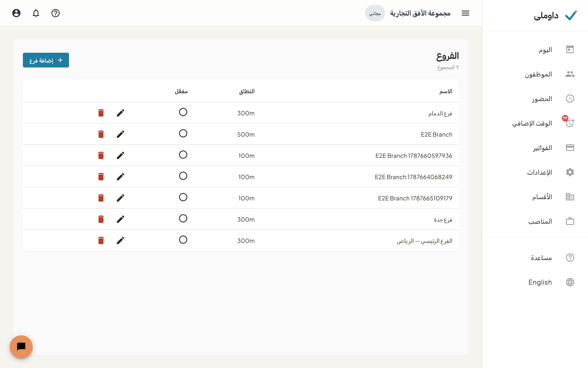588x368 pixels.
Task: Toggle active for E2E Branch 1787665109179
Action: (x=183, y=197)
